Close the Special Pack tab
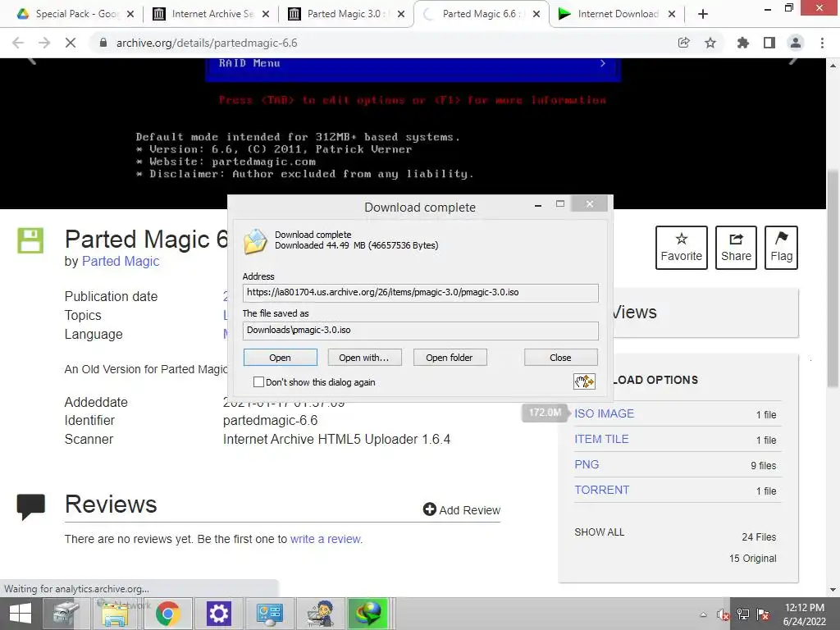 130,15
